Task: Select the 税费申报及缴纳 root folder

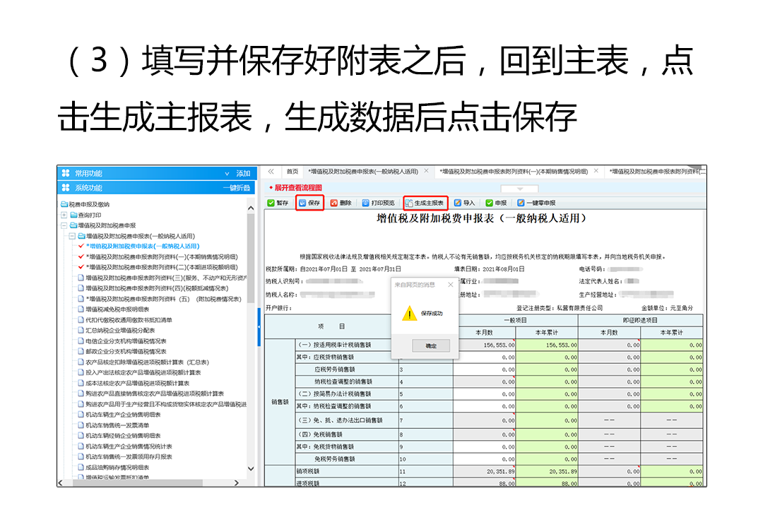Action: [85, 204]
